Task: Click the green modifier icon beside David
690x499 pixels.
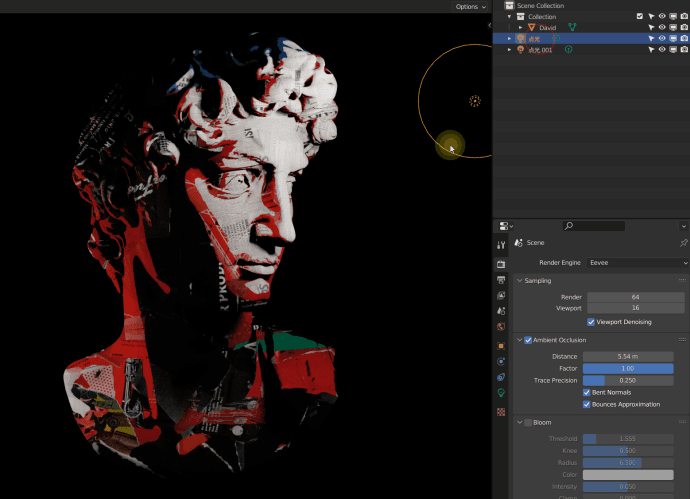Action: [572, 27]
